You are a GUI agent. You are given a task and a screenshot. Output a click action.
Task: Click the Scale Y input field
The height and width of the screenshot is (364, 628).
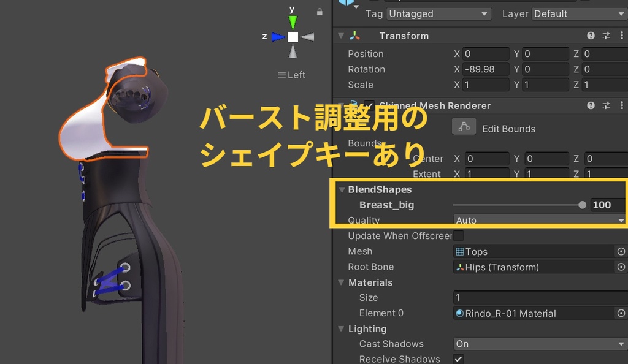point(545,85)
